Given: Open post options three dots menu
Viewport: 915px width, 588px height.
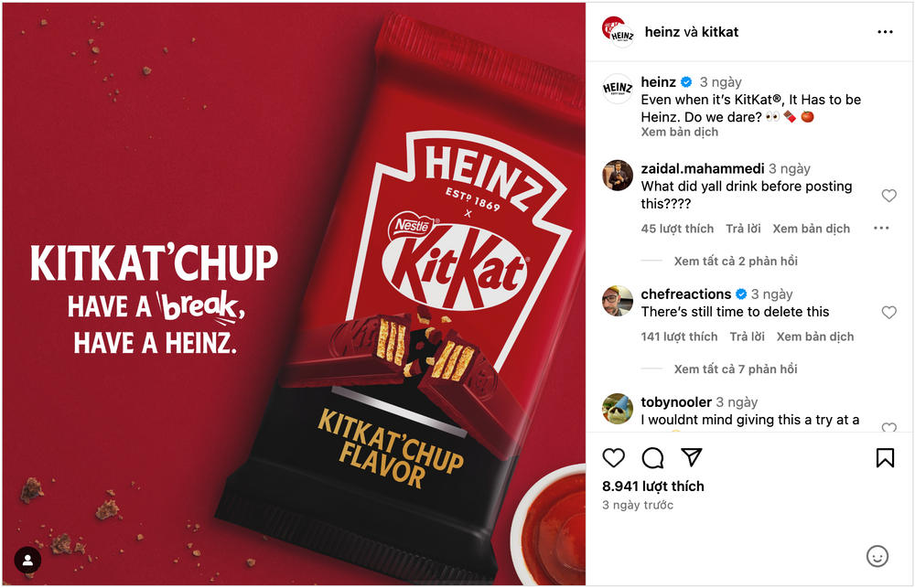Looking at the screenshot, I should (885, 31).
